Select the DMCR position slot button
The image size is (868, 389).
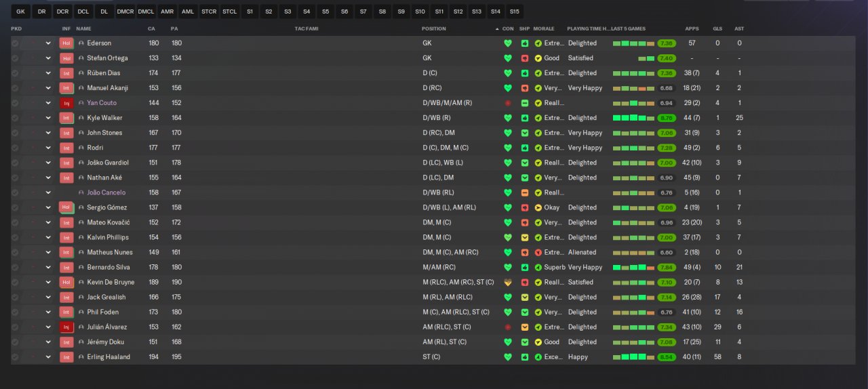[125, 12]
